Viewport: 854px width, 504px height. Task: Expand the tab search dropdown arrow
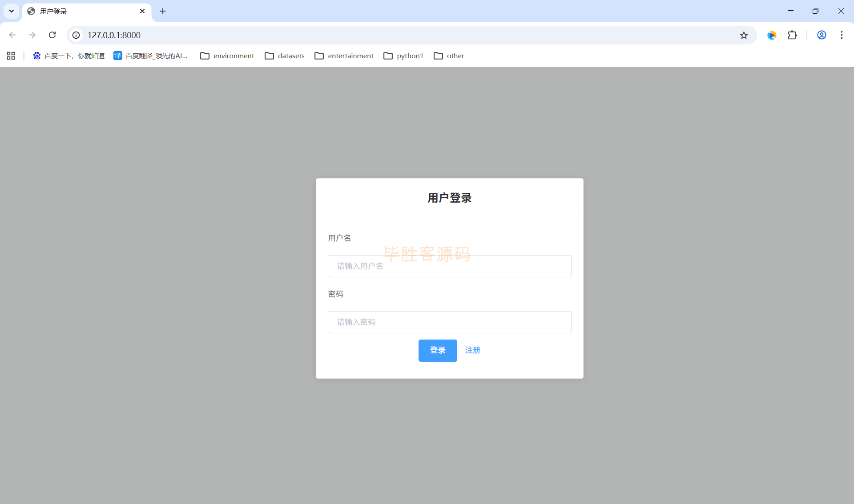[12, 11]
